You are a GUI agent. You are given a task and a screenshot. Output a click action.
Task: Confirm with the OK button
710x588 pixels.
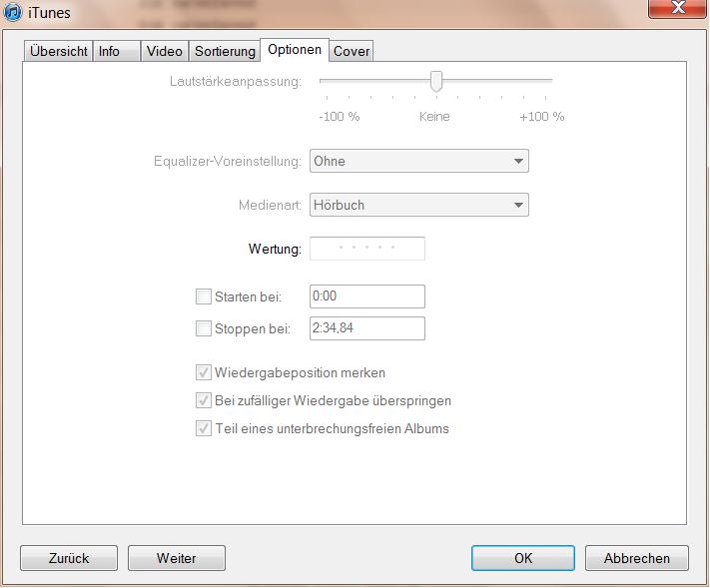tap(523, 558)
